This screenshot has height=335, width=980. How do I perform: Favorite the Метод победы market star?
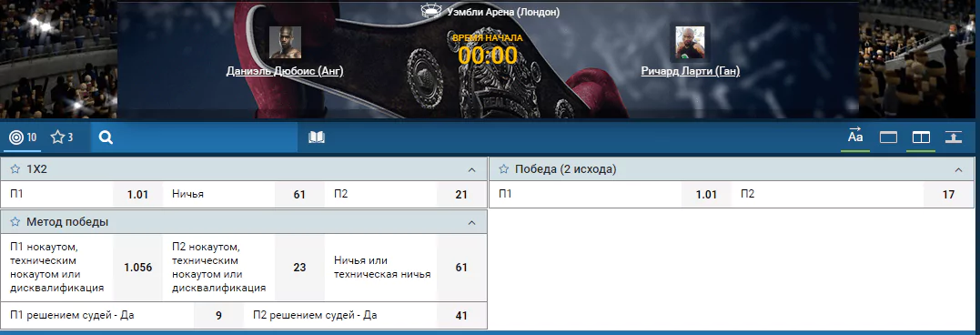pyautogui.click(x=15, y=222)
